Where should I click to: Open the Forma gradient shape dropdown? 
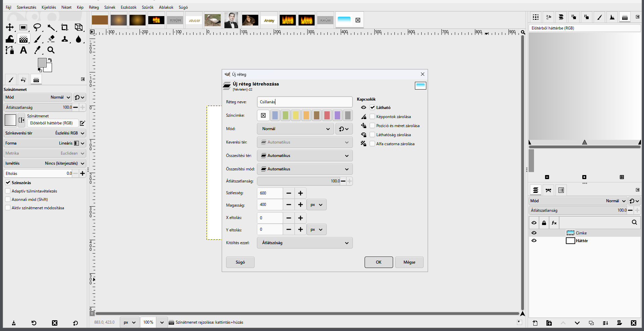(45, 143)
